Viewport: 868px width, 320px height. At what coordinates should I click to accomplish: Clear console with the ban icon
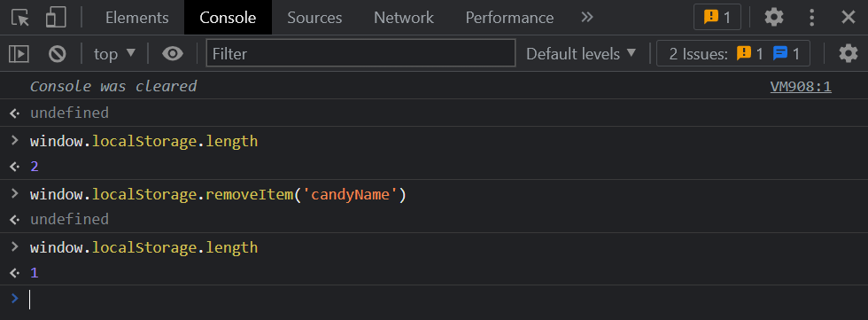coord(57,54)
